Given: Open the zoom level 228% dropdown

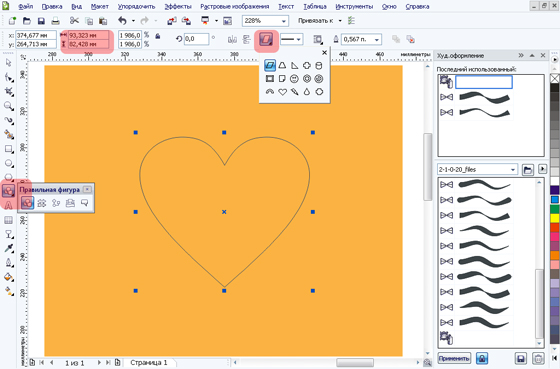Looking at the screenshot, I should (x=284, y=21).
